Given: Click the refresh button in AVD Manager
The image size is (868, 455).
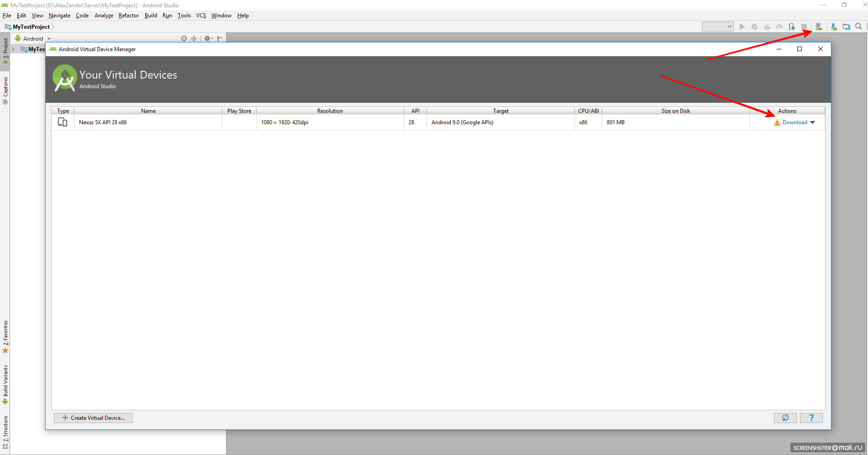Looking at the screenshot, I should 785,418.
